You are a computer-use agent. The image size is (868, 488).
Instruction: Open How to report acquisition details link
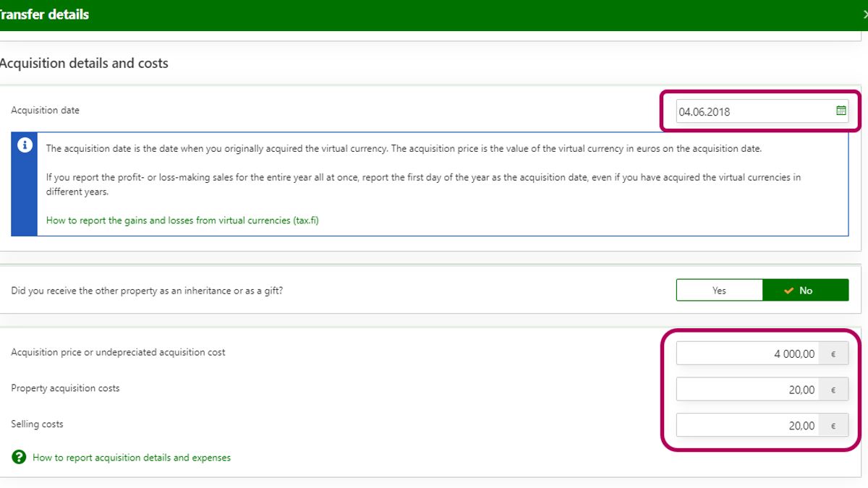tap(132, 458)
